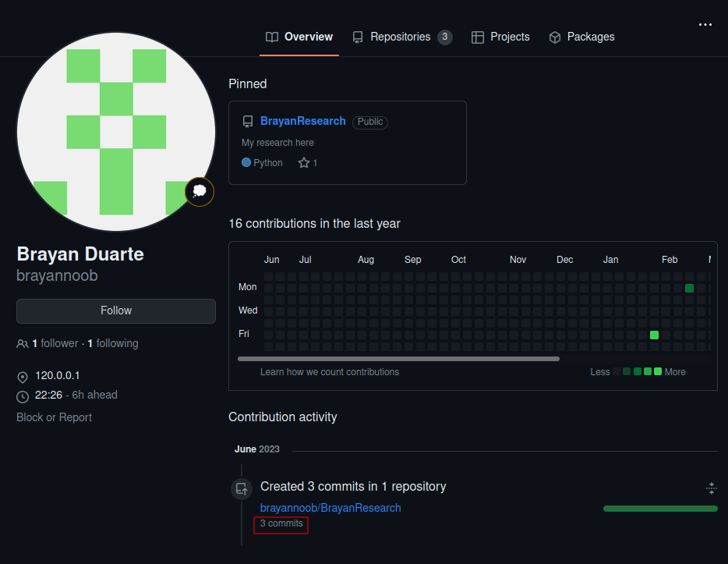The image size is (728, 564).
Task: Click the push icon beside Created 3 commits
Action: pos(242,489)
